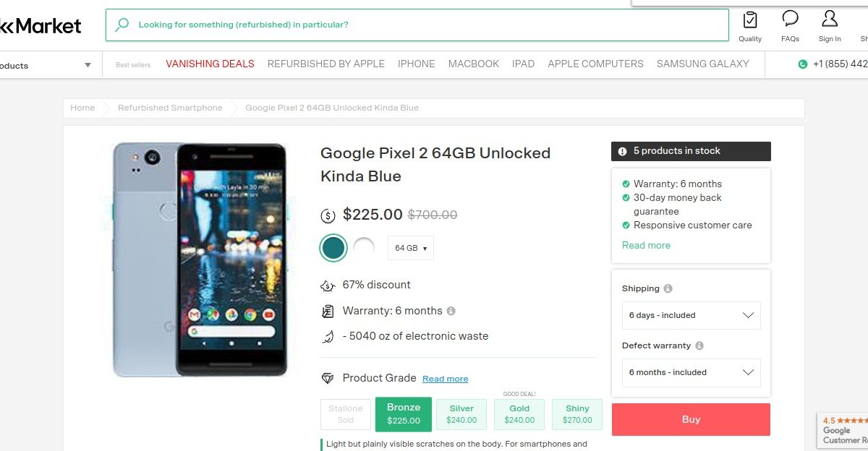
Task: Click the green phone number icon
Action: click(802, 64)
